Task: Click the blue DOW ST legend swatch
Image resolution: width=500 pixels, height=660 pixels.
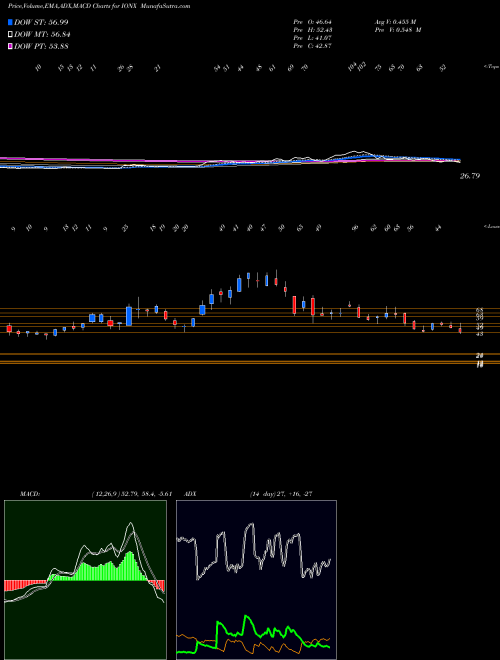Action: tap(11, 22)
